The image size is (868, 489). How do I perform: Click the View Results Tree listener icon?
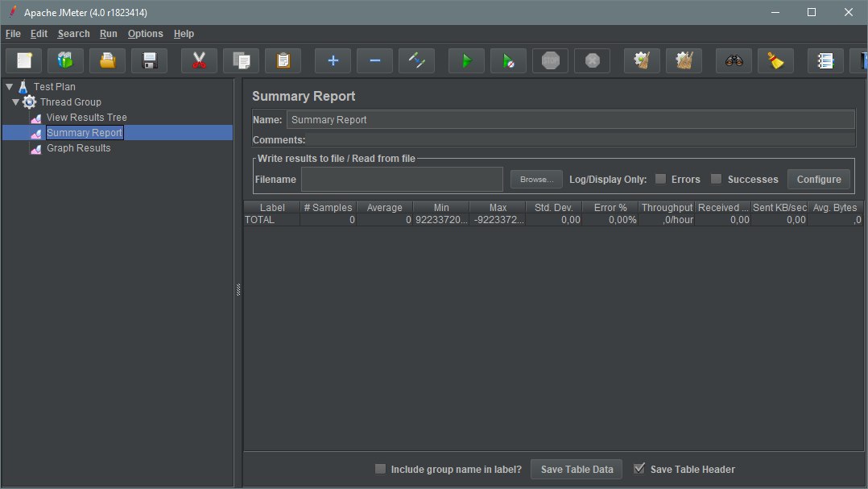click(36, 118)
